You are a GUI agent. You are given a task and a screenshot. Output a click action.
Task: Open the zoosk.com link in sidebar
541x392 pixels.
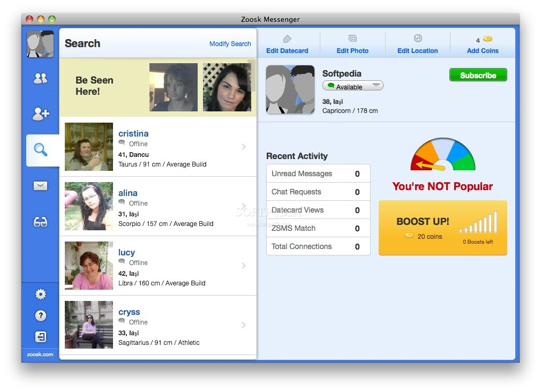click(40, 355)
